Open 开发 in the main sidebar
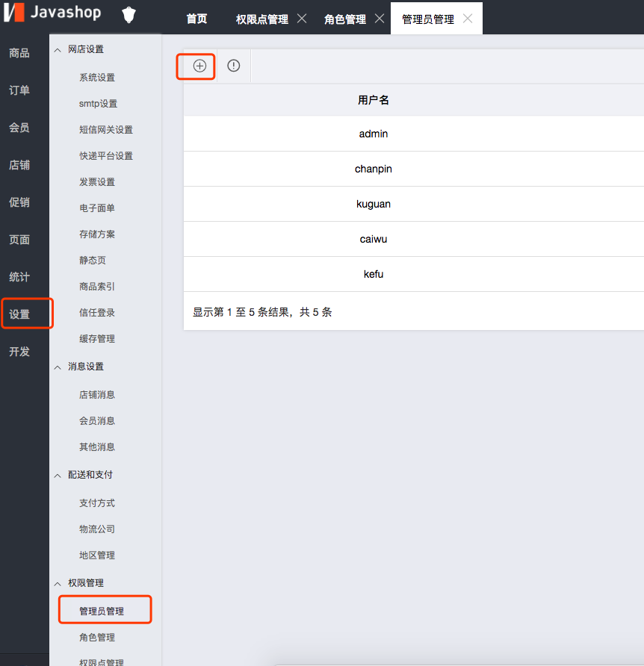 click(19, 352)
